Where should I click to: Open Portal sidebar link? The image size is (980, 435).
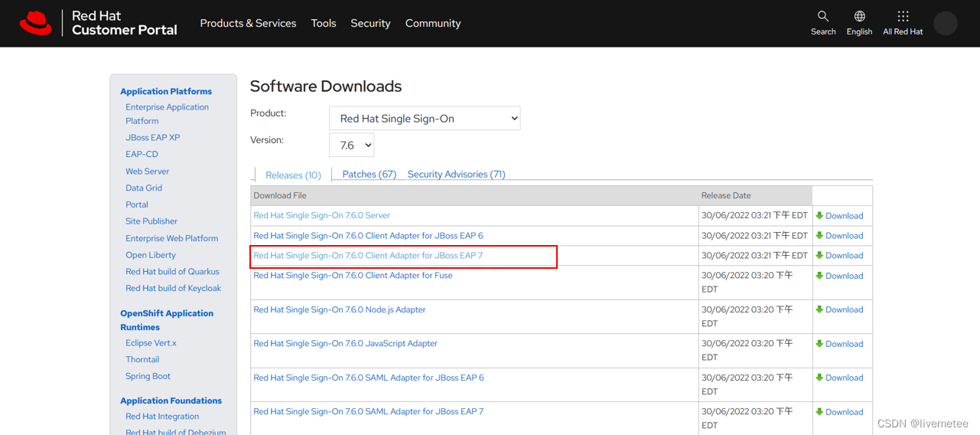click(x=137, y=204)
